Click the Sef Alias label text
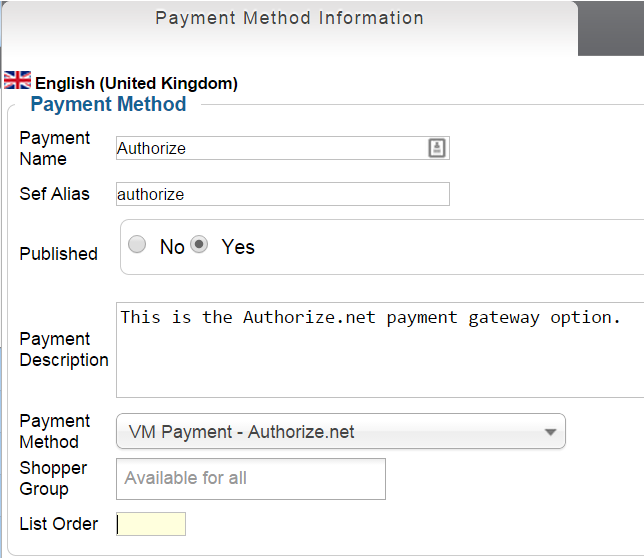This screenshot has height=558, width=644. pos(55,194)
